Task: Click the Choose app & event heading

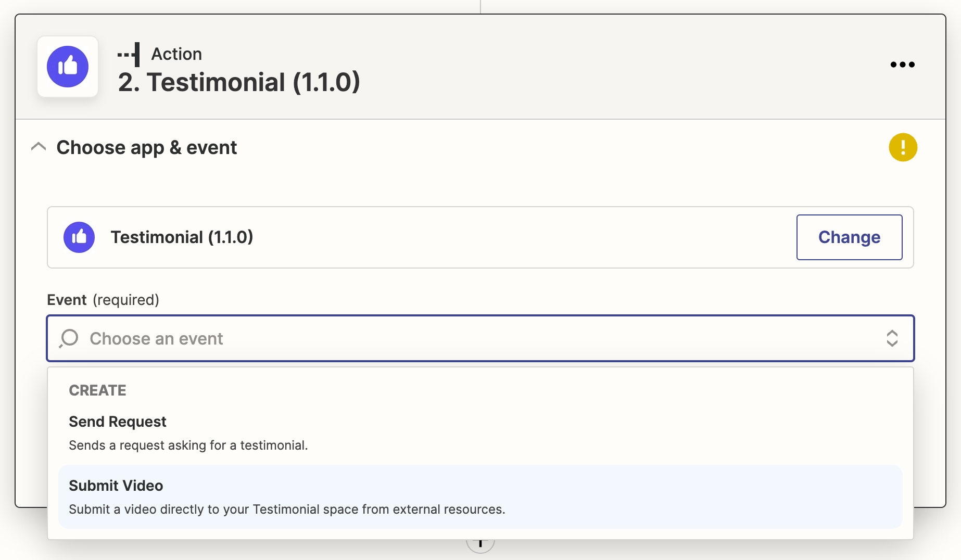Action: coord(146,148)
